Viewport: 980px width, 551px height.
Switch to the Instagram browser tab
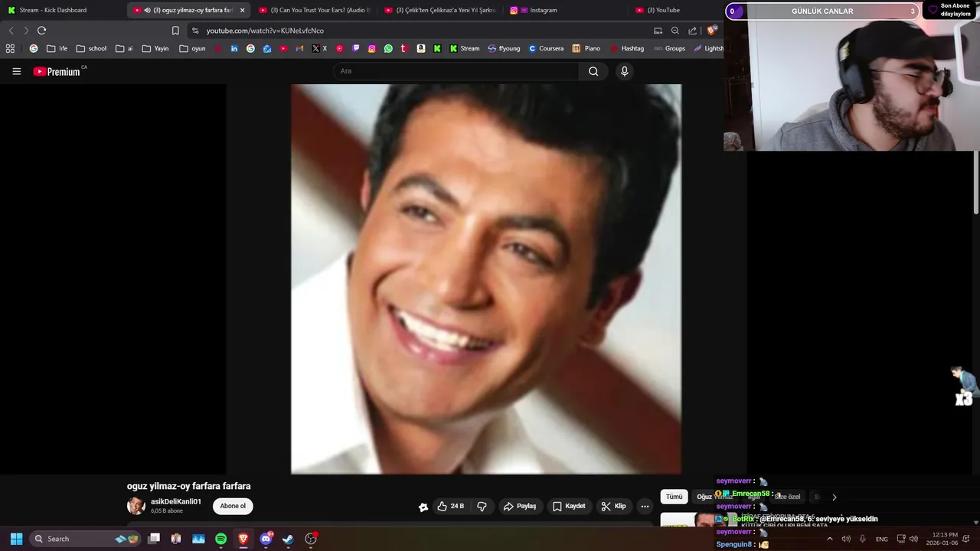(x=565, y=10)
